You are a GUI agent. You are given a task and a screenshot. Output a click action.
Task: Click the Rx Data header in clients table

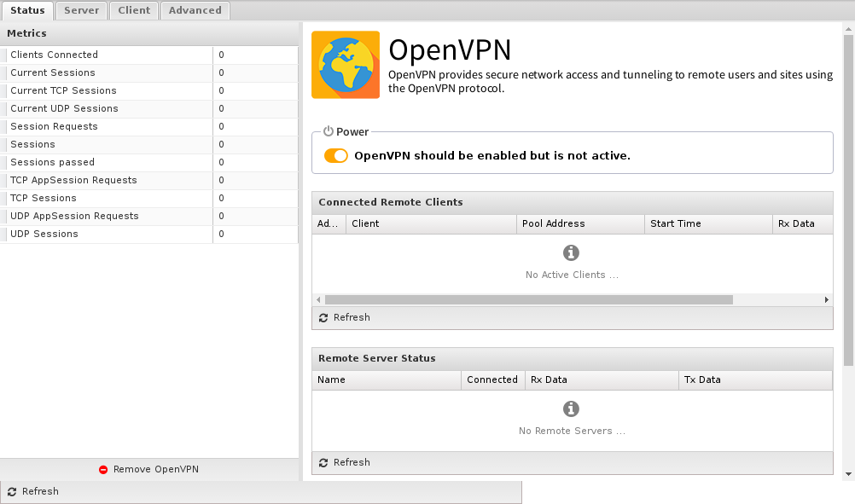(x=803, y=224)
